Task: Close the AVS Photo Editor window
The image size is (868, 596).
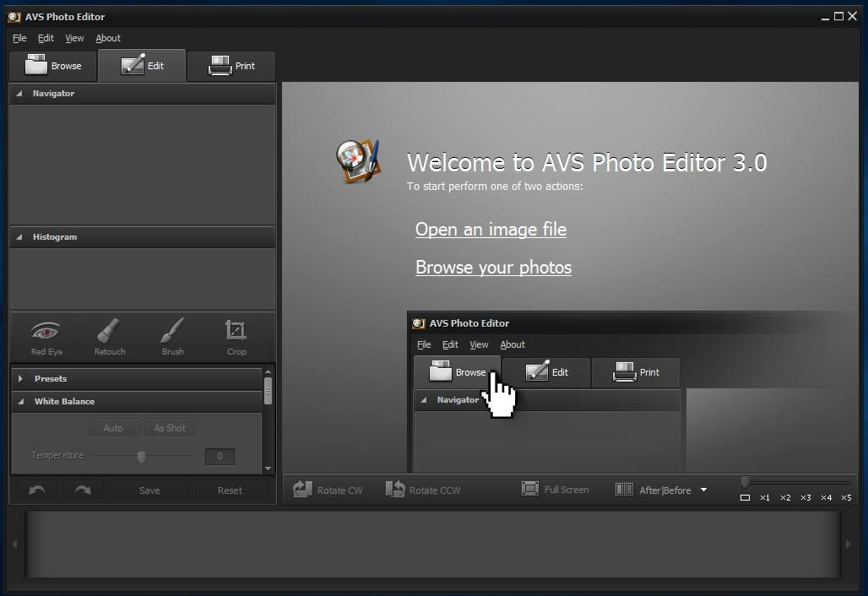Action: point(853,17)
